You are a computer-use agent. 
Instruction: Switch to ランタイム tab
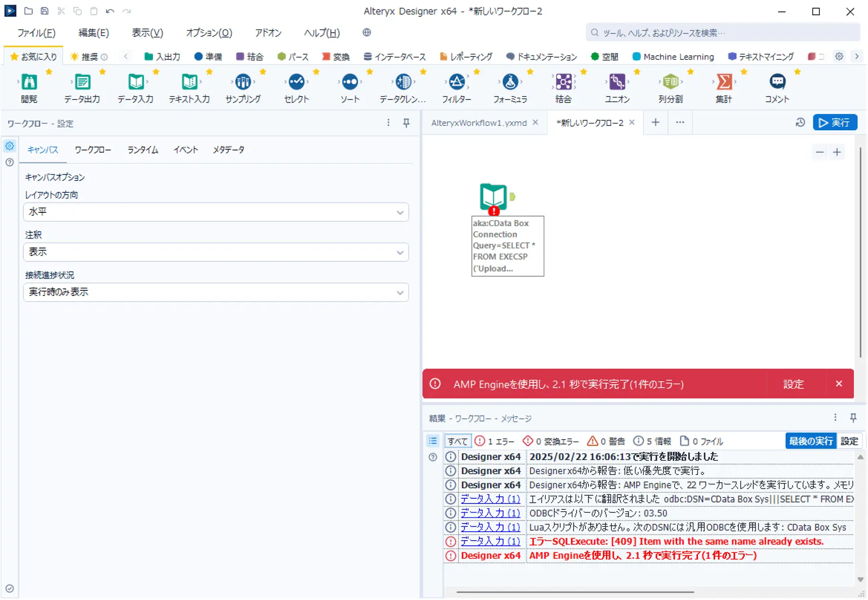pyautogui.click(x=143, y=150)
